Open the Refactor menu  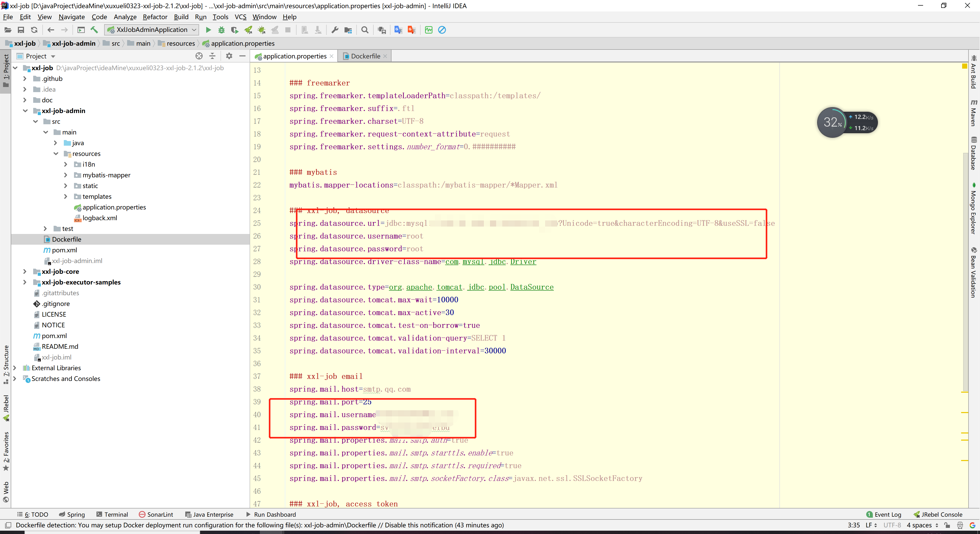[x=155, y=17]
